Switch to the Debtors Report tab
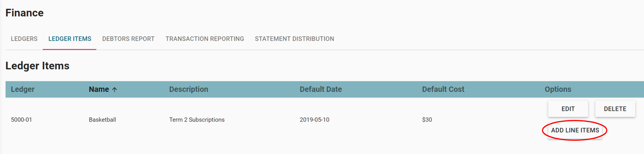 pyautogui.click(x=128, y=39)
